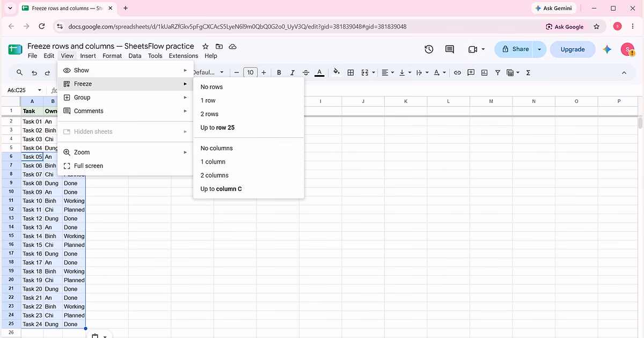Open the comments panel icon
The width and height of the screenshot is (644, 338).
click(x=450, y=49)
